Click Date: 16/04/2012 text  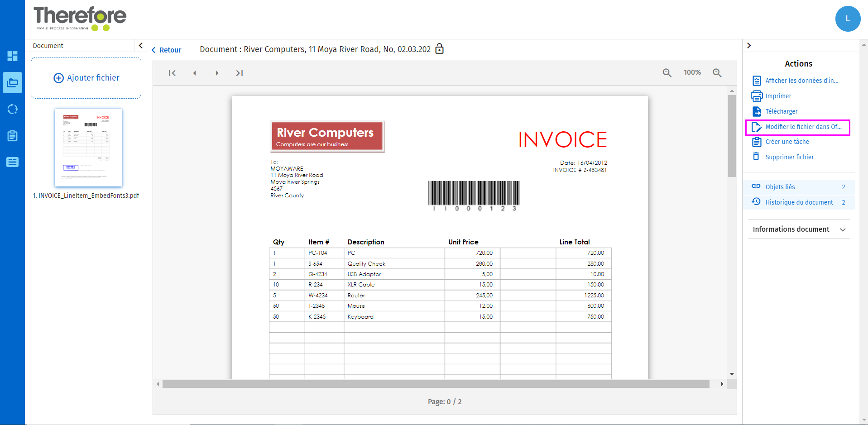584,163
